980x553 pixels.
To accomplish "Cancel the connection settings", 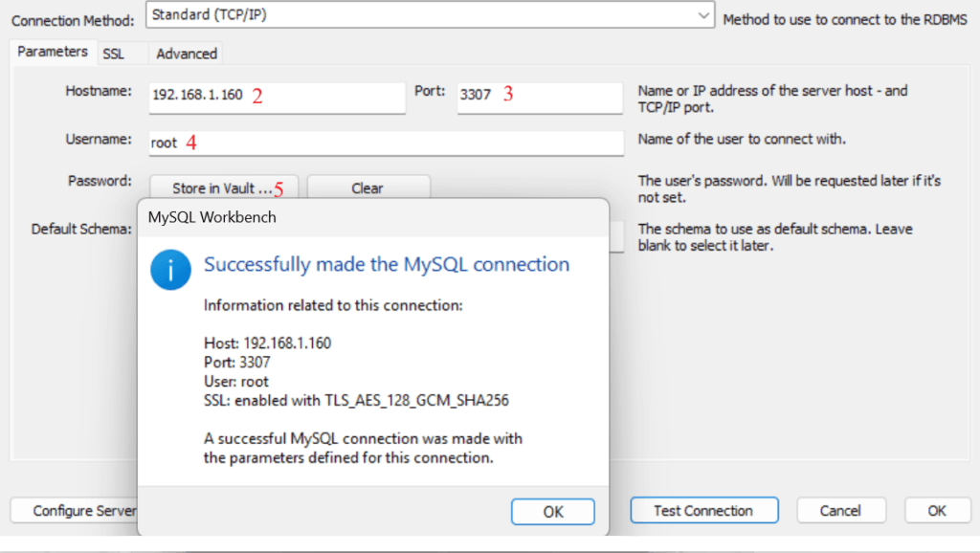I will pos(841,510).
